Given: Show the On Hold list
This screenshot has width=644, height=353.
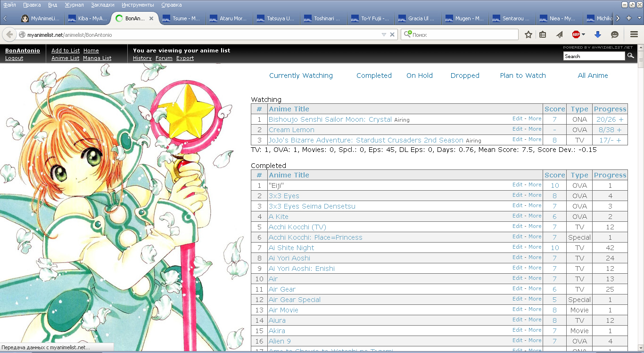Looking at the screenshot, I should pos(420,76).
